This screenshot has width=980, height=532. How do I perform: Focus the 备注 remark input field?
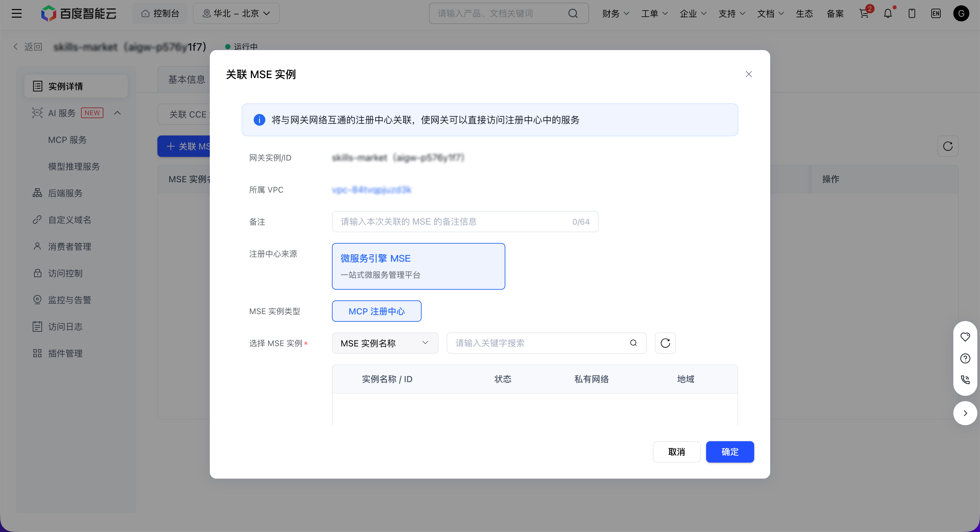coord(465,222)
